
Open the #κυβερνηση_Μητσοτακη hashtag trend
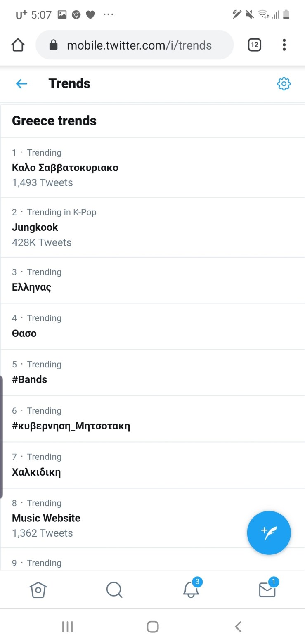click(x=71, y=426)
